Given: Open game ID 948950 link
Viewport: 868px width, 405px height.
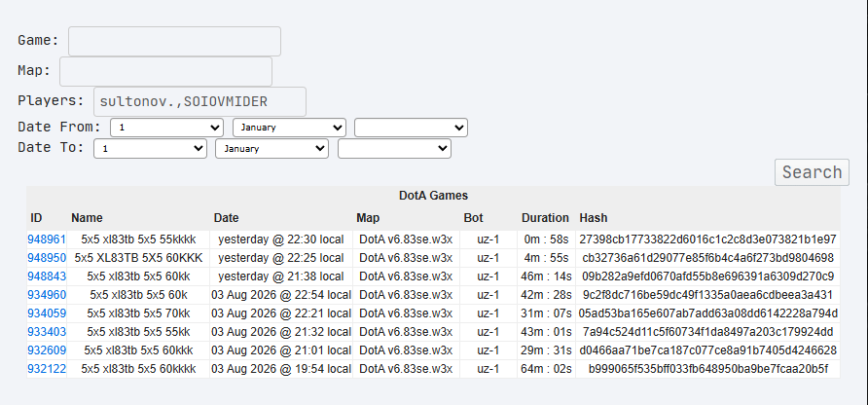Looking at the screenshot, I should [x=47, y=258].
